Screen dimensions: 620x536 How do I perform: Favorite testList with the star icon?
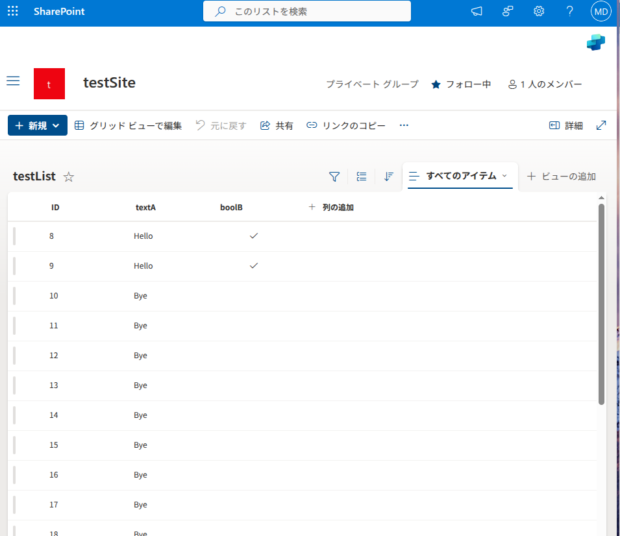click(x=69, y=177)
